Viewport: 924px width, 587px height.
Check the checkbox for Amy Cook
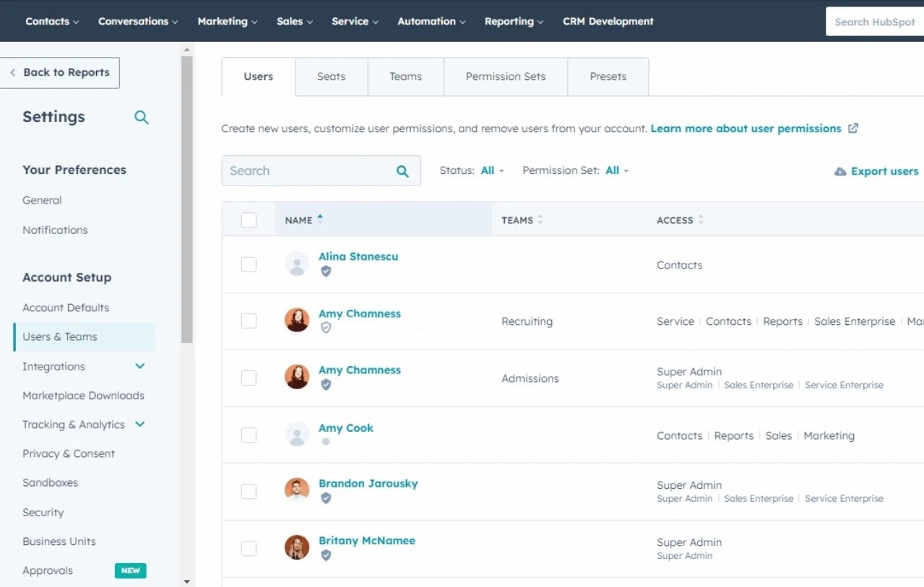(x=249, y=435)
